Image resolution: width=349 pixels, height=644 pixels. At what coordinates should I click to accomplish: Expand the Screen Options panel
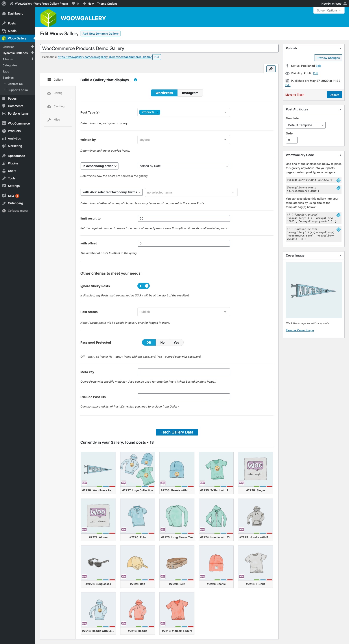coord(329,10)
